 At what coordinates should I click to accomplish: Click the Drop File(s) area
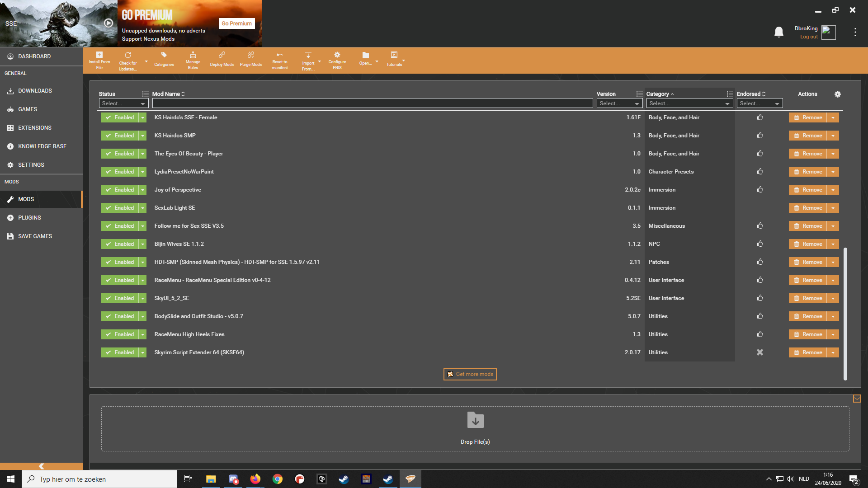tap(475, 429)
